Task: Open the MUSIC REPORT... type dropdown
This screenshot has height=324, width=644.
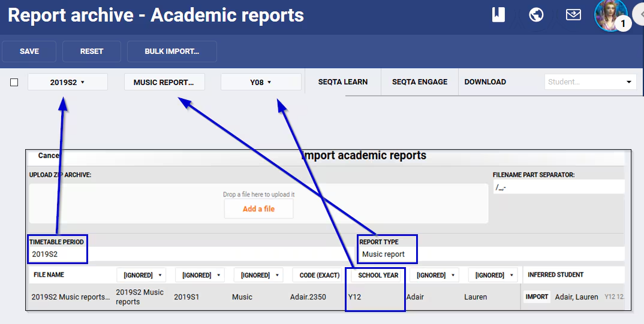Action: [x=164, y=82]
